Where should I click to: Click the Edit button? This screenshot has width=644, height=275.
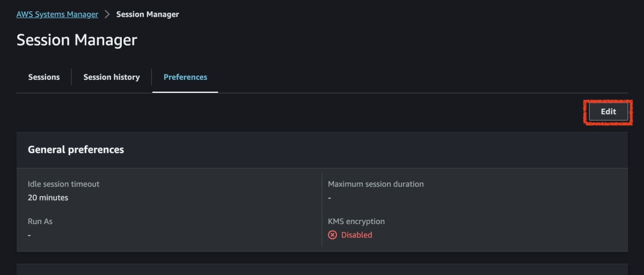tap(608, 112)
